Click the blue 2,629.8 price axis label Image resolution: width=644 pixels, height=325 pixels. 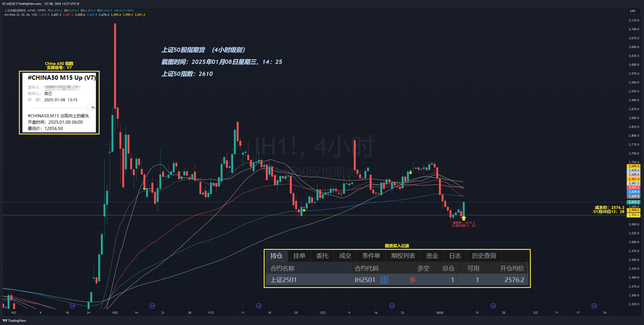pos(634,192)
